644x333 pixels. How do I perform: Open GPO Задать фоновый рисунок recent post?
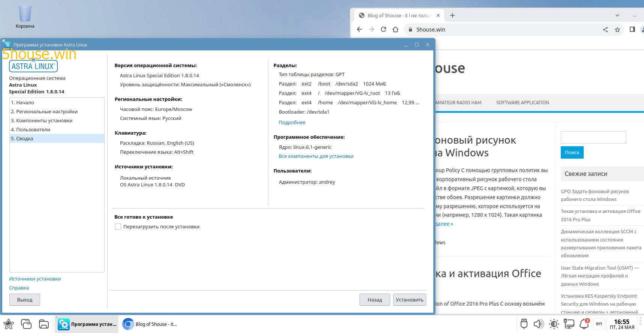click(595, 195)
